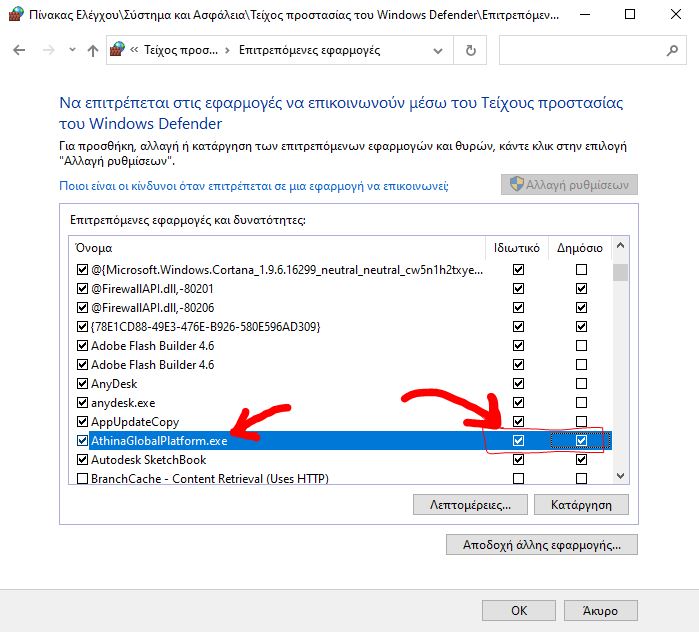Open the recent locations dropdown arrow
Viewport: 699px width, 632px height.
[72, 50]
